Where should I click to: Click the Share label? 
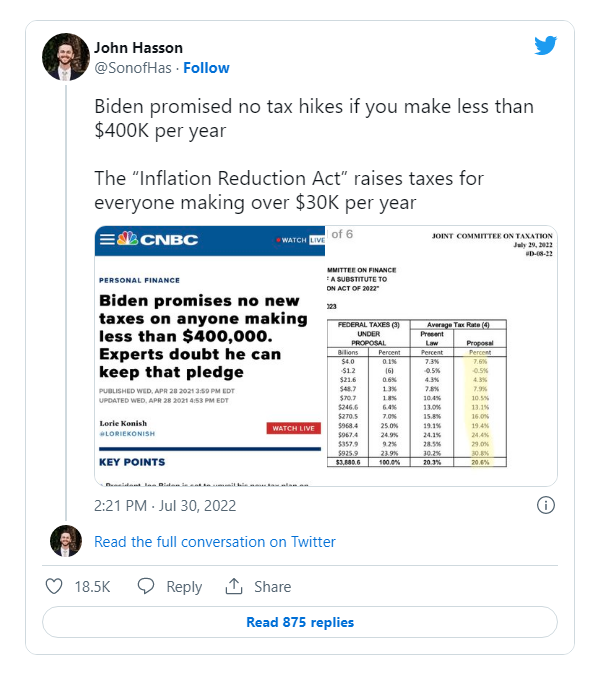click(x=272, y=587)
